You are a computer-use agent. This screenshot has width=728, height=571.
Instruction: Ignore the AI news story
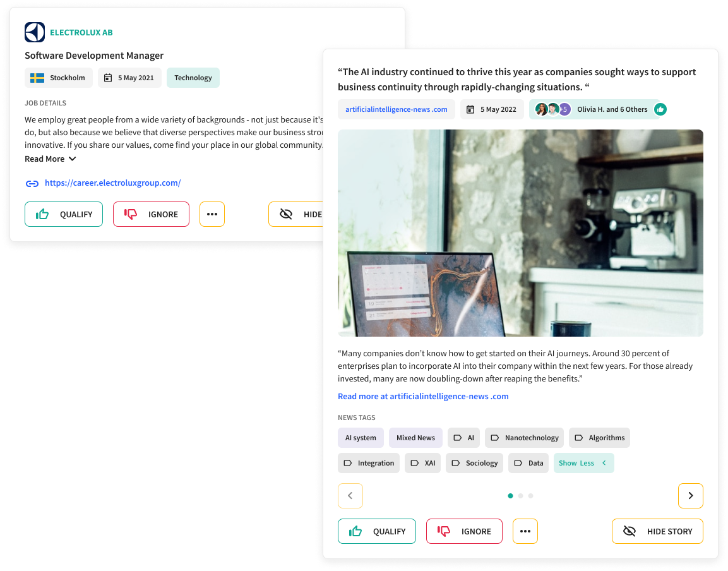464,531
